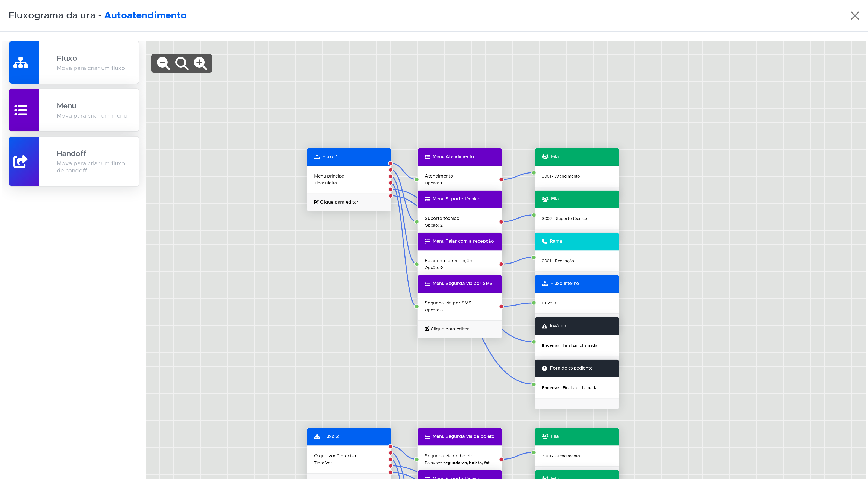This screenshot has height=488, width=868.
Task: Click the Menu Segunda via por SMS icon
Action: (427, 284)
